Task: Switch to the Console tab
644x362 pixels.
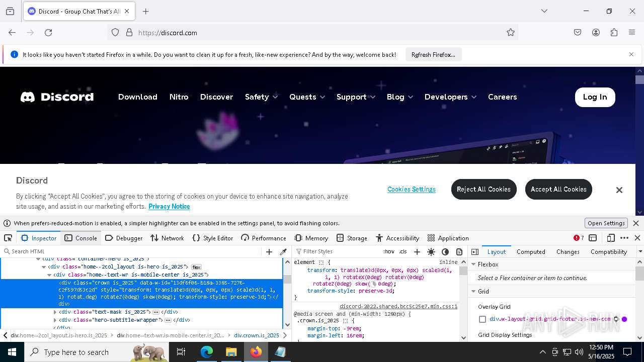Action: (81, 238)
